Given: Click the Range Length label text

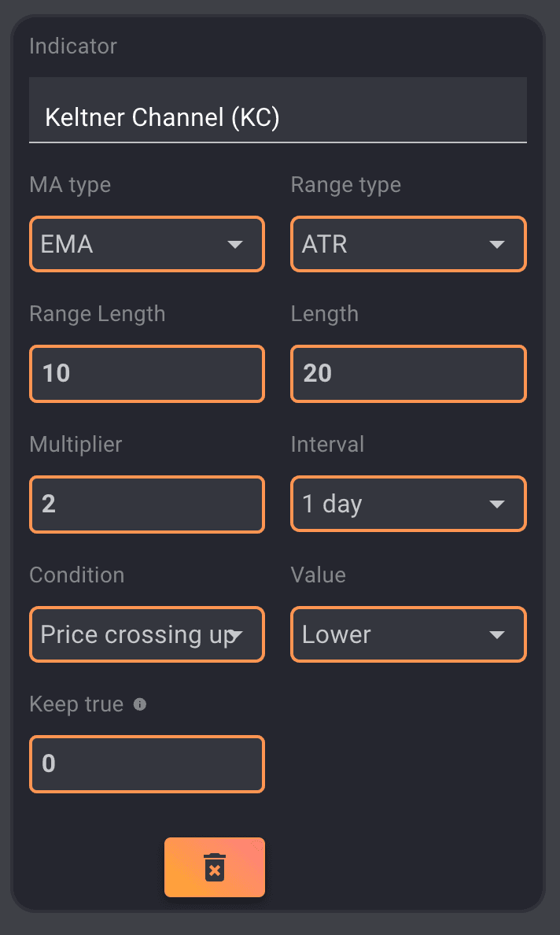Looking at the screenshot, I should click(x=98, y=314).
